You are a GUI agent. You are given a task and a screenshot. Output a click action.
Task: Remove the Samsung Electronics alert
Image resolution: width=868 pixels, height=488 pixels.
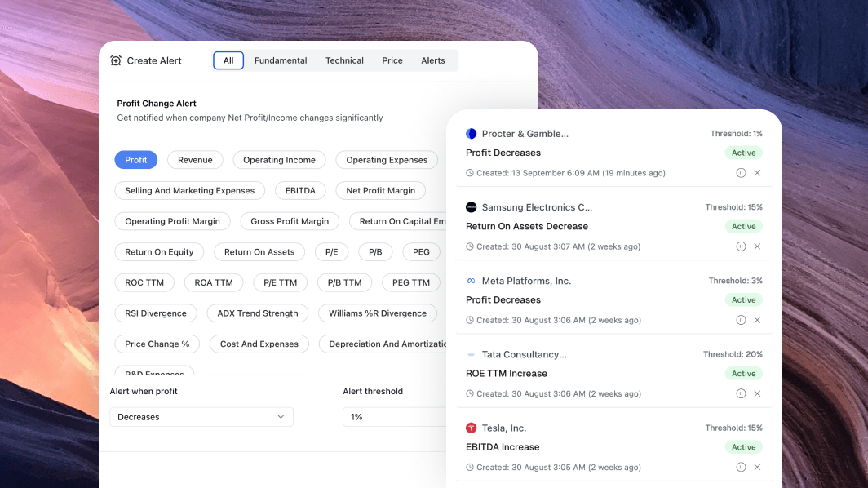(x=757, y=246)
